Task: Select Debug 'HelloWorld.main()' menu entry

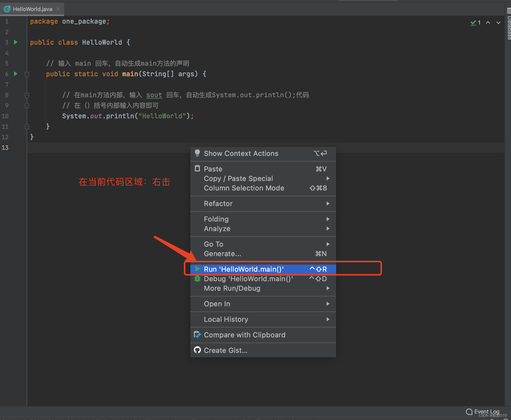Action: coord(248,279)
